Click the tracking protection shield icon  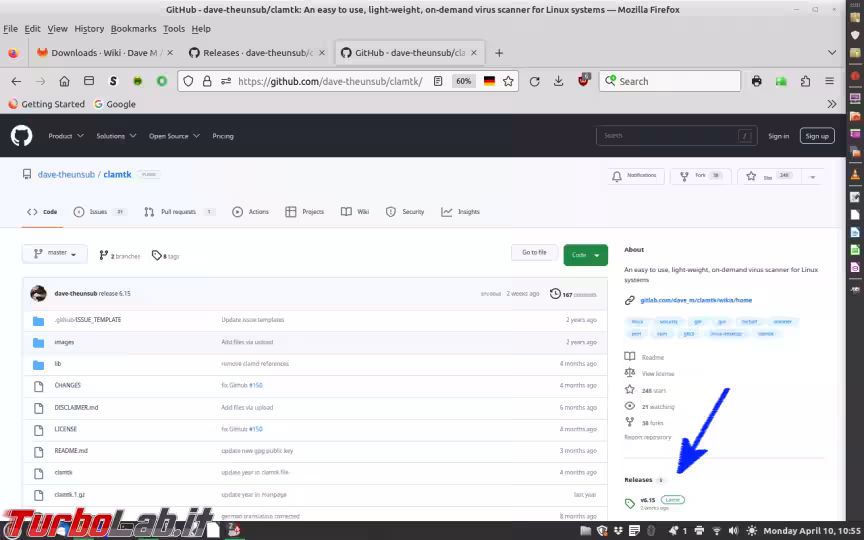tap(188, 82)
